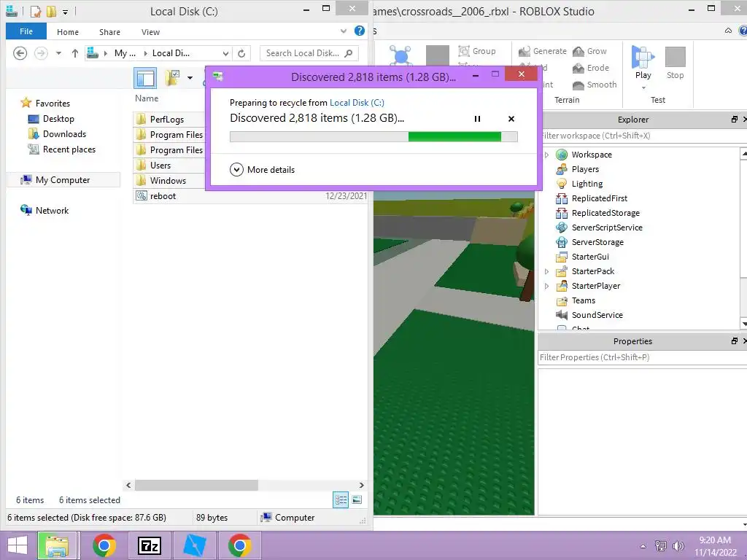This screenshot has height=560, width=747.
Task: Go up one folder level
Action: (x=75, y=53)
